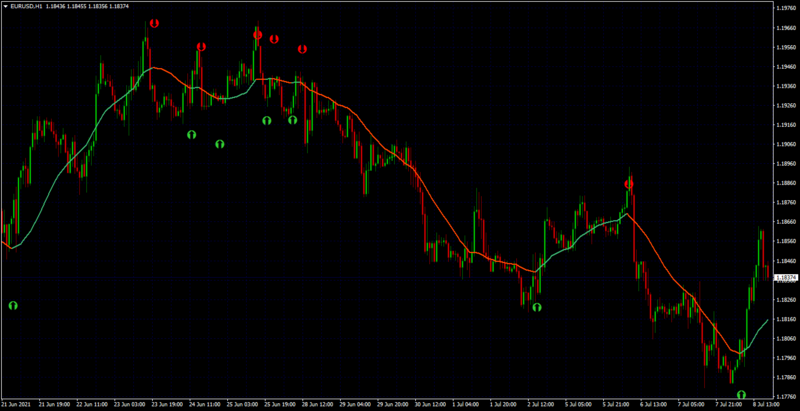Click the 21 Jun 19:00 time axis label
The width and height of the screenshot is (800, 411).
(54, 405)
